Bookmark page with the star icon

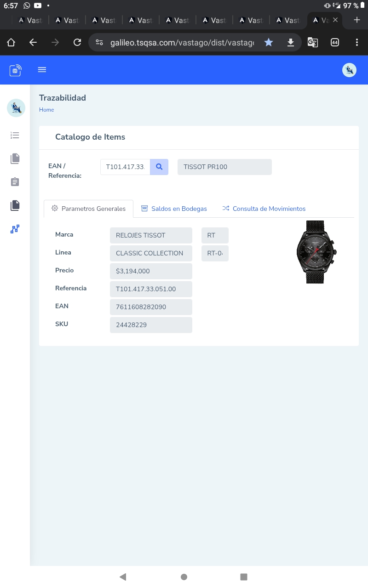(269, 42)
